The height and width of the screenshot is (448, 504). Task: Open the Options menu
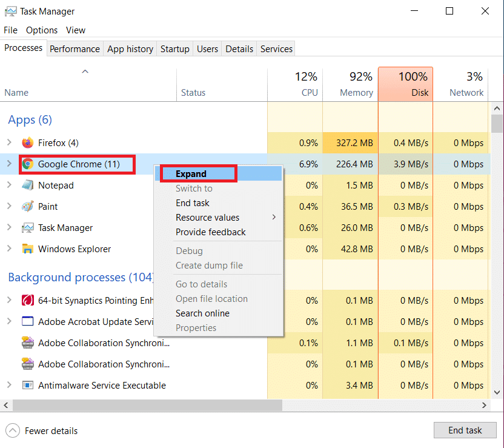click(x=41, y=30)
